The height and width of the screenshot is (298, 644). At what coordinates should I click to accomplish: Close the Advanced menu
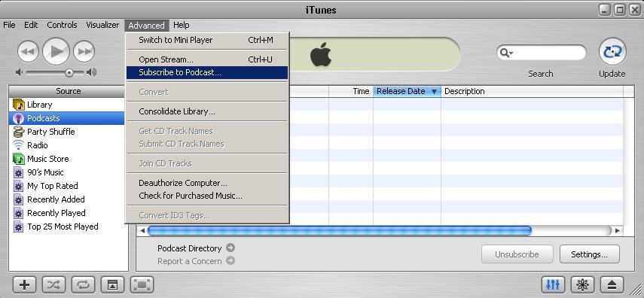coord(146,26)
